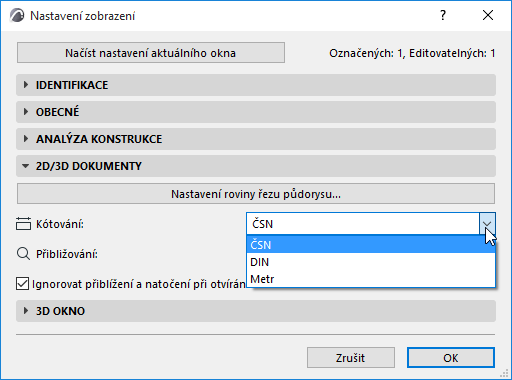Screen dimensions: 512x380
Task: Click the Kótování: label
Action: 60,224
